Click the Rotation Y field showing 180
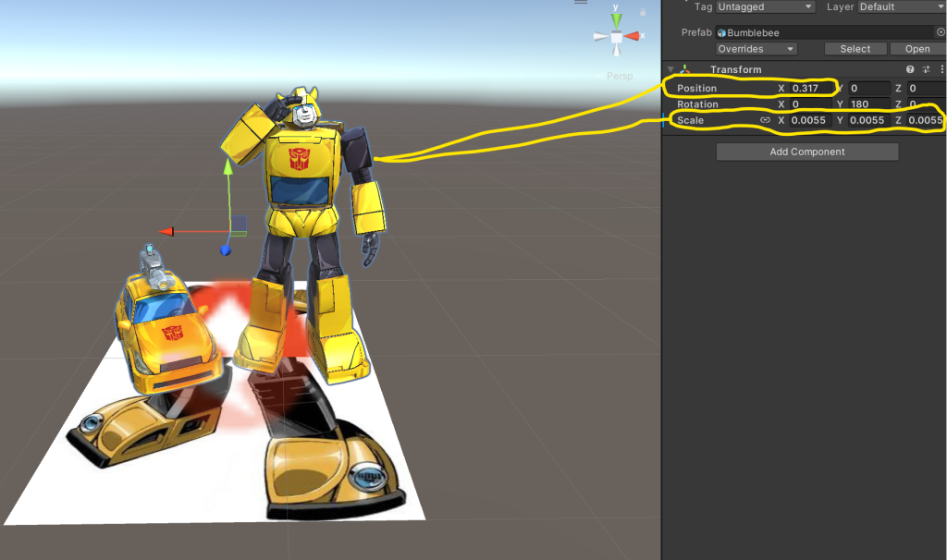Image resolution: width=947 pixels, height=560 pixels. click(x=868, y=104)
